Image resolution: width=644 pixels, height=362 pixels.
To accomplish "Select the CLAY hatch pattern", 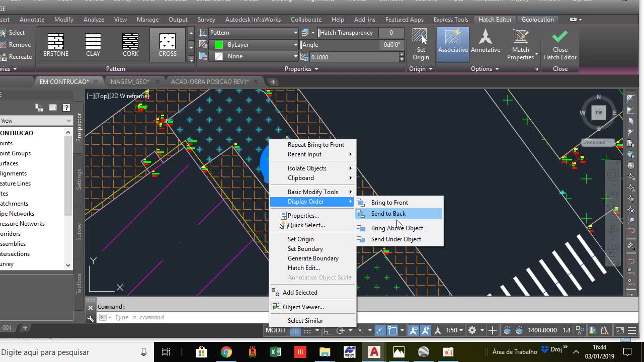I will tap(93, 45).
